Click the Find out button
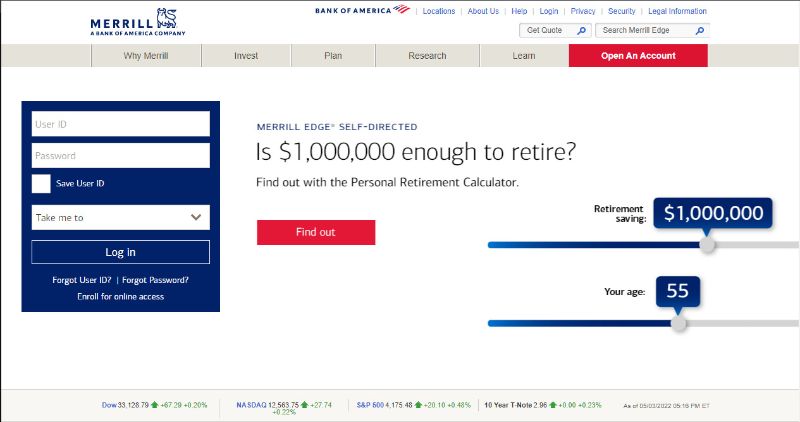 pyautogui.click(x=316, y=232)
